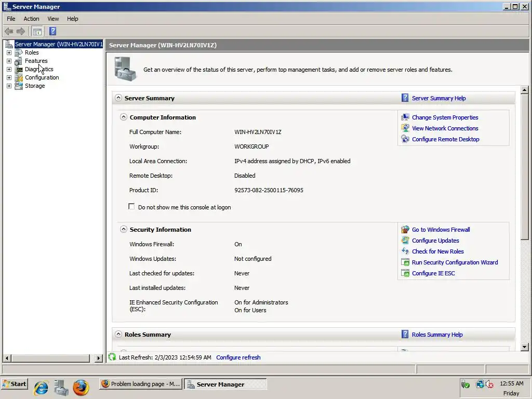Check 'Do not show me this console at logon'
This screenshot has height=399, width=532.
131,207
